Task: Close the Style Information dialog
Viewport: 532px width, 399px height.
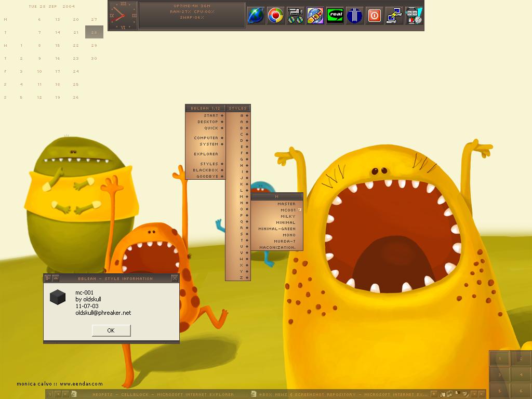Action: [175, 278]
